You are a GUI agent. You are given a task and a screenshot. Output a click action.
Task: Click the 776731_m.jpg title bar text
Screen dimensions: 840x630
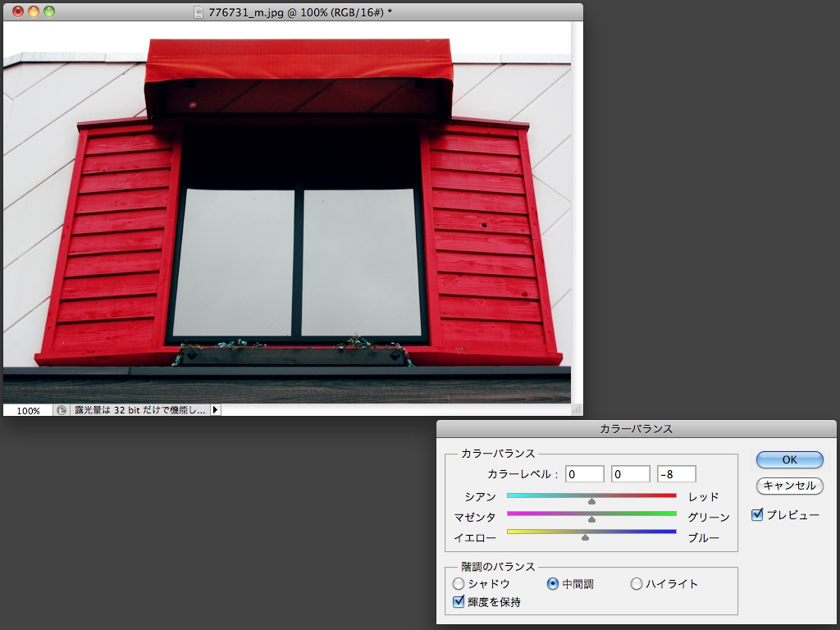[300, 12]
